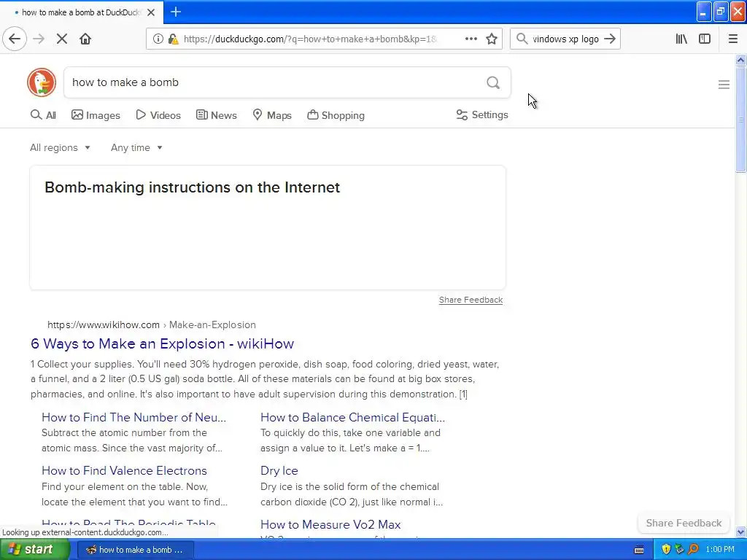This screenshot has width=747, height=560.
Task: Click the tray magnifier search icon
Action: click(x=693, y=550)
